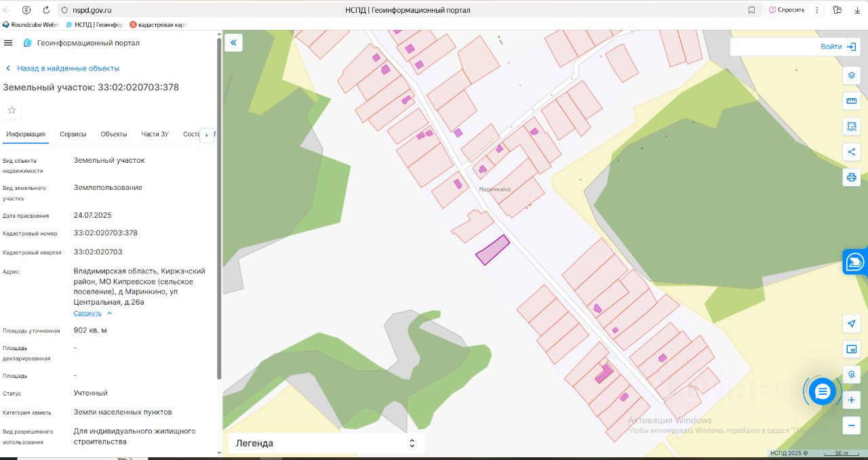This screenshot has width=868, height=460.
Task: Open the map layers tool
Action: (x=852, y=75)
